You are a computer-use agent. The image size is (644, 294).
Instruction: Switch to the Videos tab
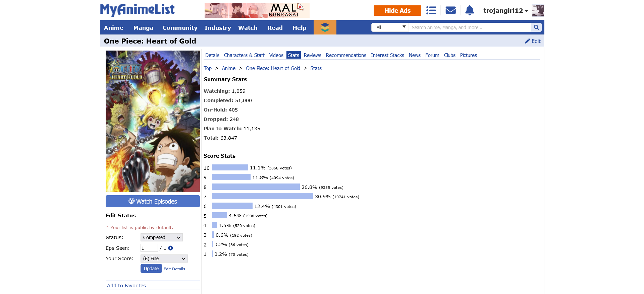[276, 55]
